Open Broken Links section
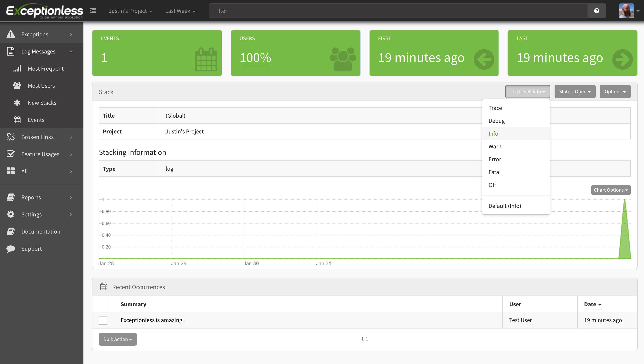 pos(37,137)
